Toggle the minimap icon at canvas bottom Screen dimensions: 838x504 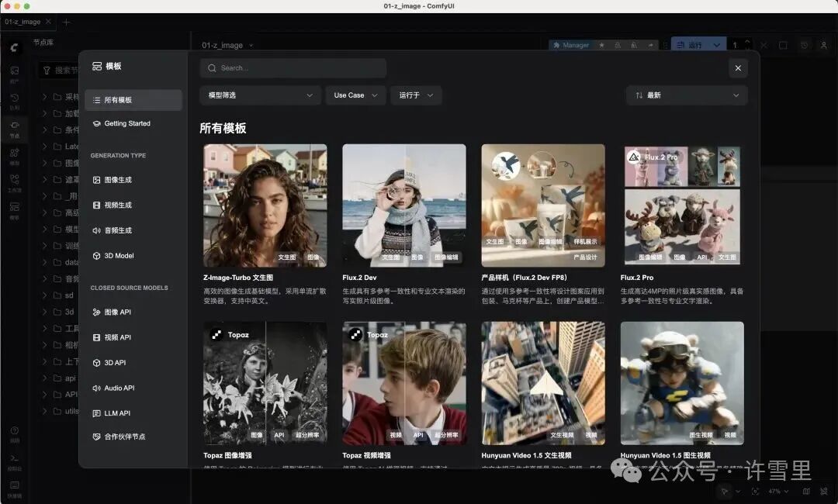pos(806,491)
